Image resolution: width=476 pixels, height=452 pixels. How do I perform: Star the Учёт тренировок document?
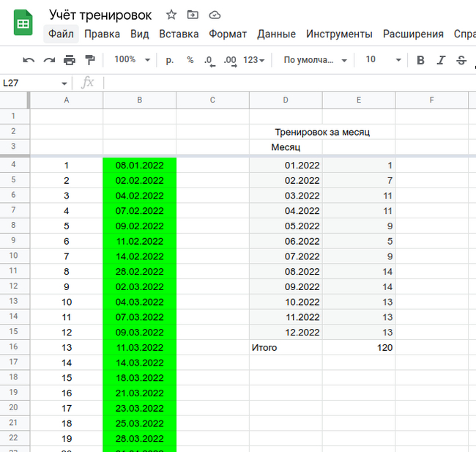pos(171,15)
